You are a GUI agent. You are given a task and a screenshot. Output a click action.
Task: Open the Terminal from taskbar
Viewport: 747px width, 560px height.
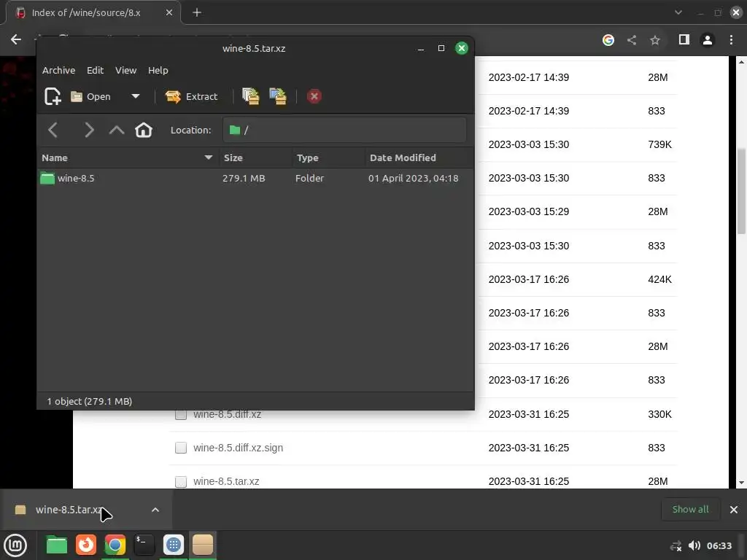144,545
